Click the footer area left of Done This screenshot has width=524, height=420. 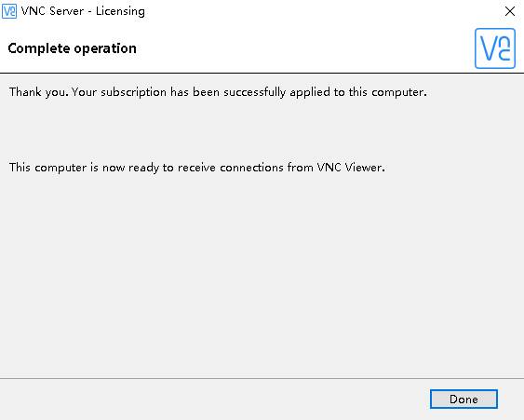click(214, 399)
